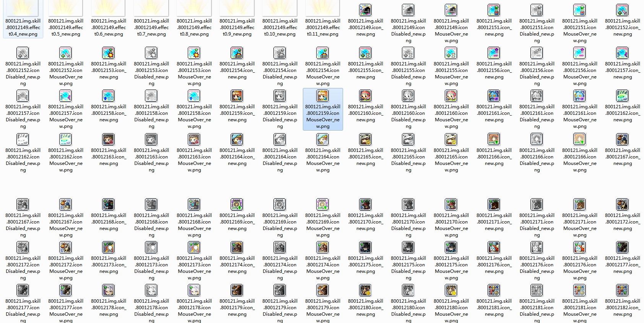Select the 80012151.iconMouseOver_new.png file icon
The image size is (644, 323).
pos(580,10)
